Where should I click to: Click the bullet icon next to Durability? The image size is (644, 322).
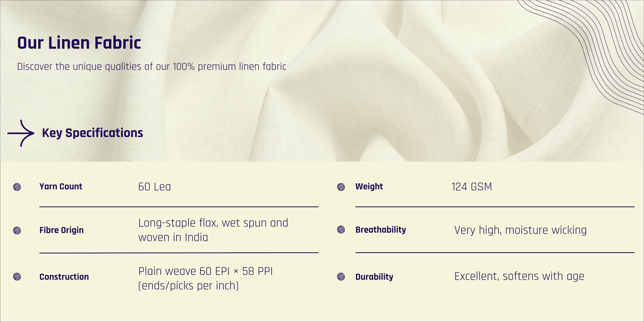pos(341,277)
